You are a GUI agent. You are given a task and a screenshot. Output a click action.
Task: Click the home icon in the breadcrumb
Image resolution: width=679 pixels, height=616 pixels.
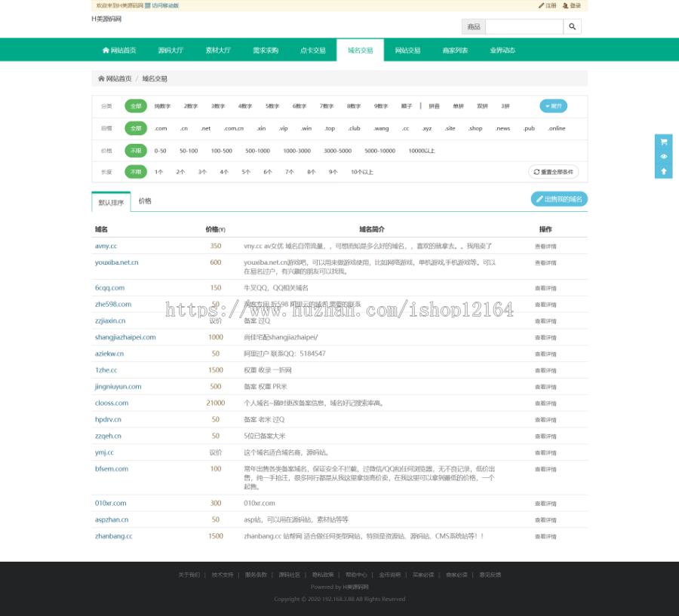(x=101, y=78)
